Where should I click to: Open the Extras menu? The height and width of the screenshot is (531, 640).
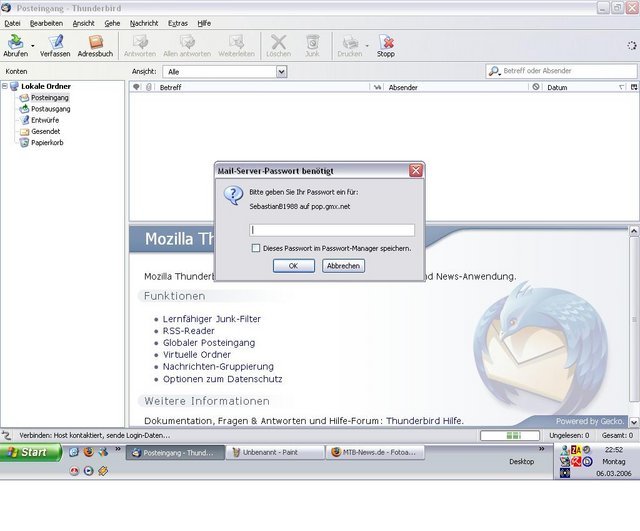178,23
